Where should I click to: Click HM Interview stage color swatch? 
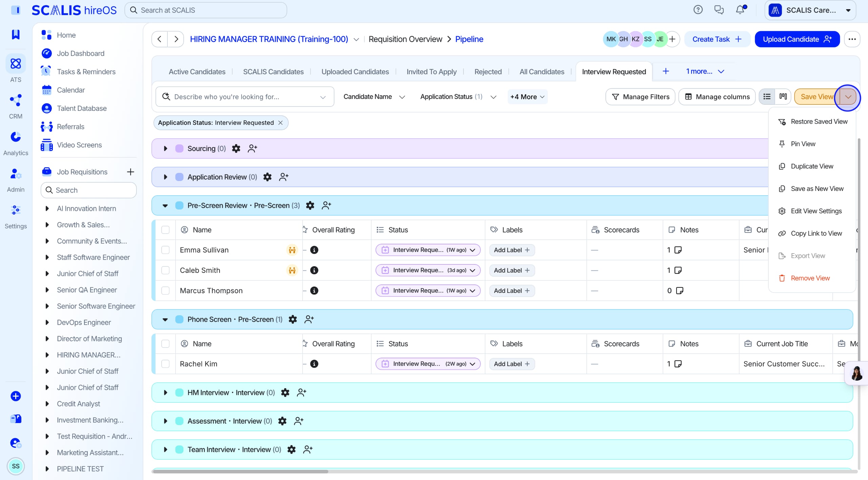(179, 393)
